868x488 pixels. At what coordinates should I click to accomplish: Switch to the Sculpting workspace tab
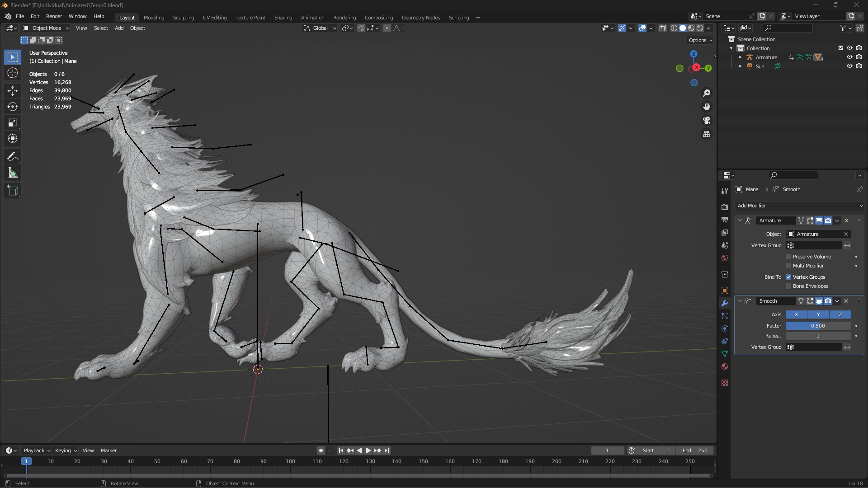pyautogui.click(x=183, y=18)
